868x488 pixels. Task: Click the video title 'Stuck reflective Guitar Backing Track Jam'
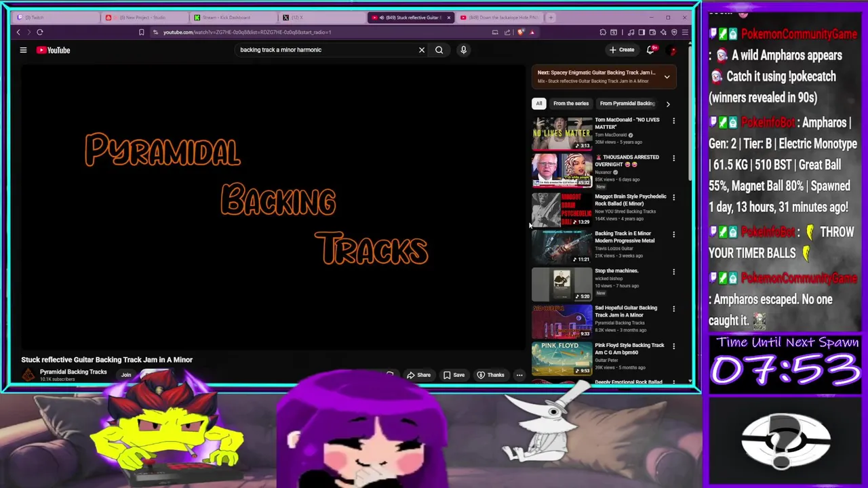[x=107, y=360]
